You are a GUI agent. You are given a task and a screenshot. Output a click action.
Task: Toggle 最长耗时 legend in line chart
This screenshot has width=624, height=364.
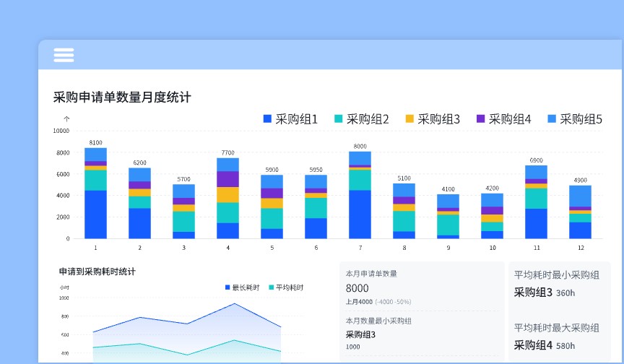pyautogui.click(x=243, y=287)
